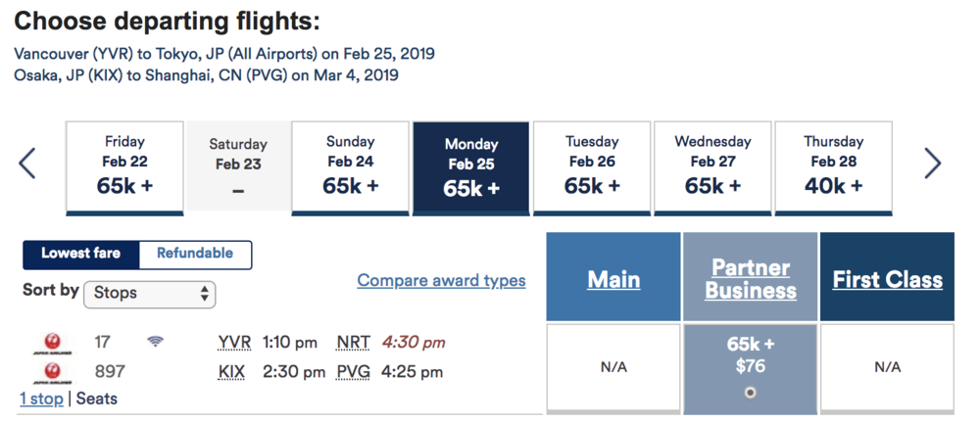
Task: Click the previous week left arrow
Action: [x=27, y=164]
